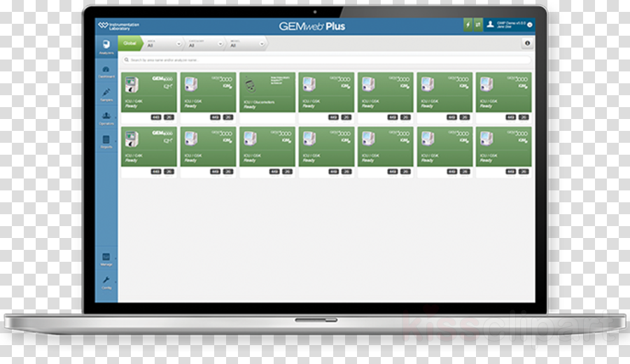Click the green lightning bolt icon
Screen dimensions: 630x364
(468, 25)
